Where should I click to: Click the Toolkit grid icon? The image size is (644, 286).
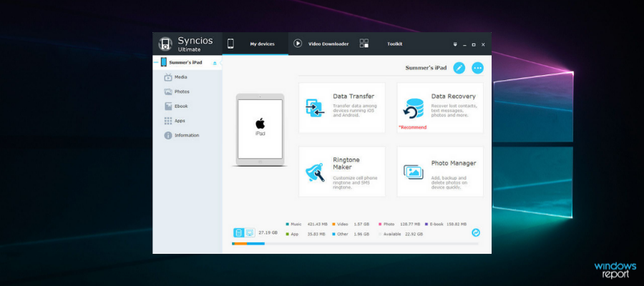click(364, 44)
